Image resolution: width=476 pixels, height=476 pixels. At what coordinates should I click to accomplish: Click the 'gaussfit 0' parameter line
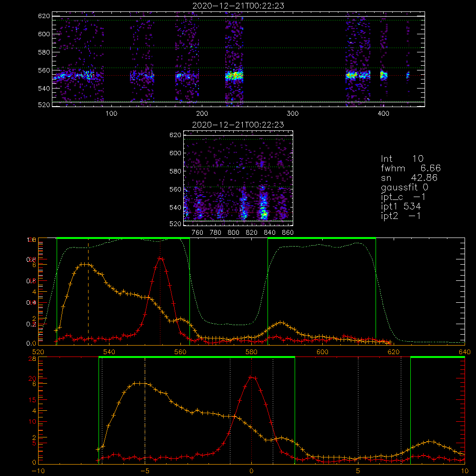click(x=404, y=187)
